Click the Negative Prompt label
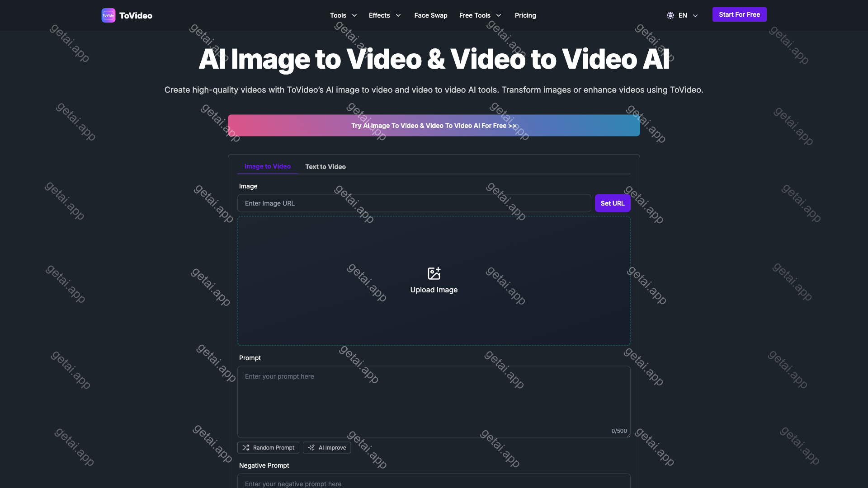The width and height of the screenshot is (868, 488). (264, 465)
